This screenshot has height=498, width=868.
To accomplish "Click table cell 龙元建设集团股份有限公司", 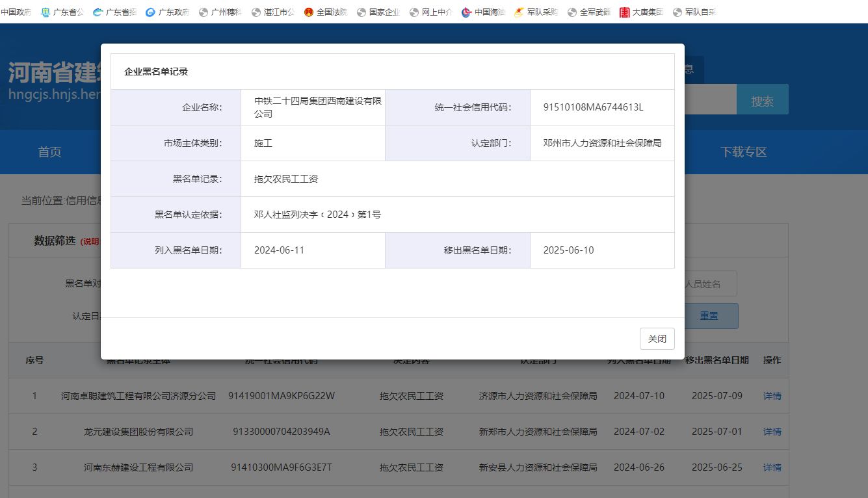I will [138, 432].
